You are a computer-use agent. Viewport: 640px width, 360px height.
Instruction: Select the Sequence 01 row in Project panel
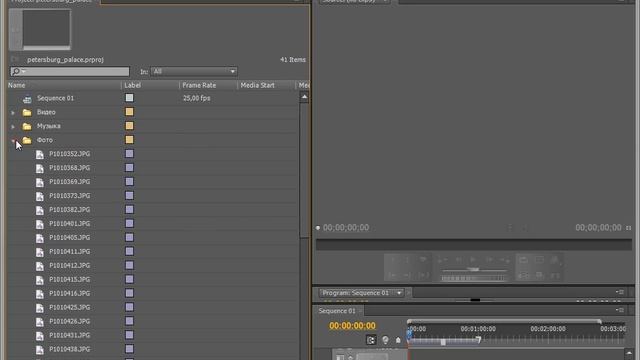(x=153, y=98)
